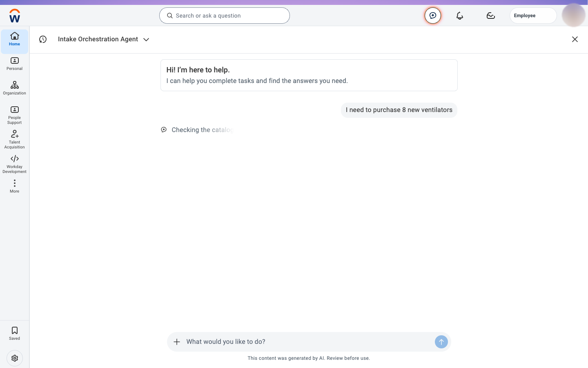
Task: Expand the More sidebar menu
Action: (15, 186)
